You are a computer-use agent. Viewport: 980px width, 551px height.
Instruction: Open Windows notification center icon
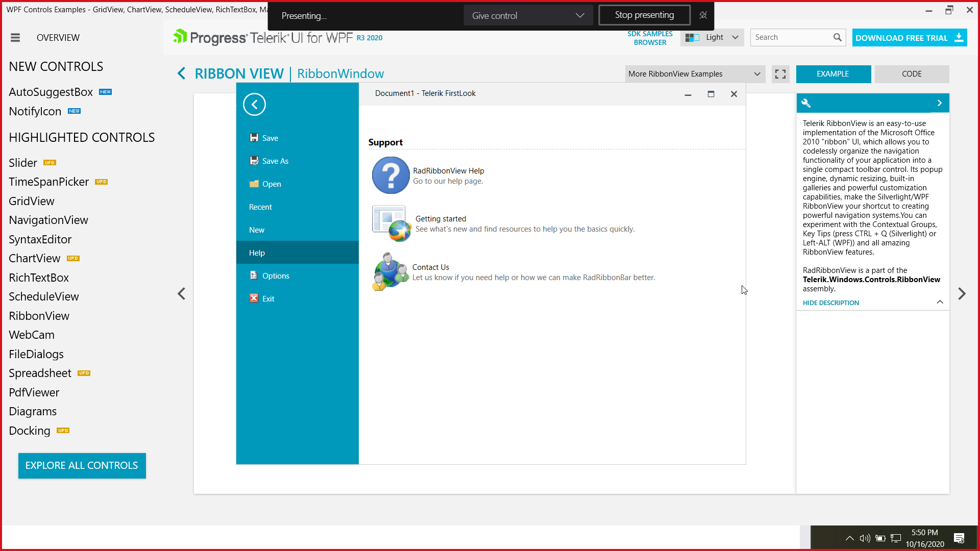point(959,538)
